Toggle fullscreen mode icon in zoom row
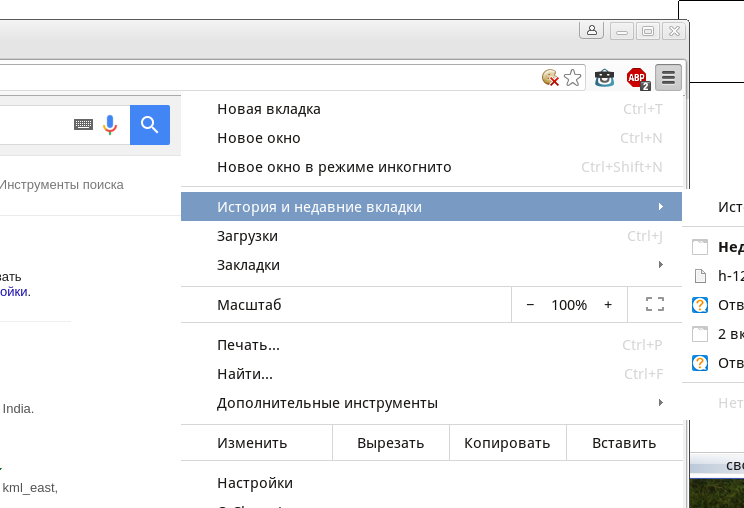 click(655, 304)
